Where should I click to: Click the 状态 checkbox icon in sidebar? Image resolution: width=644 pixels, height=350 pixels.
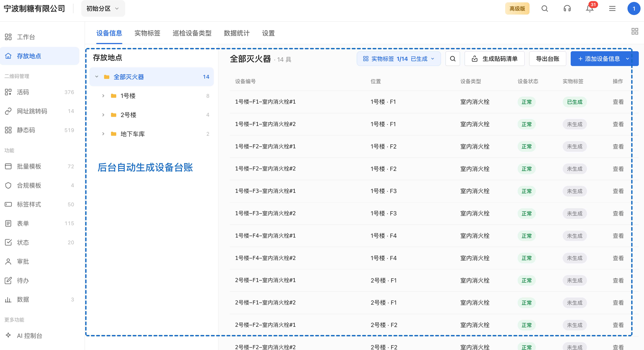pyautogui.click(x=8, y=242)
